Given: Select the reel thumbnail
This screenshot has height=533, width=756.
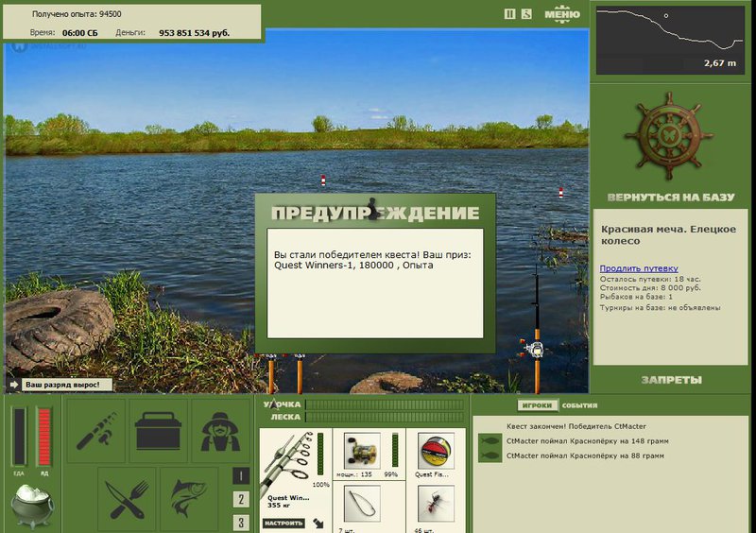Looking at the screenshot, I should (362, 451).
